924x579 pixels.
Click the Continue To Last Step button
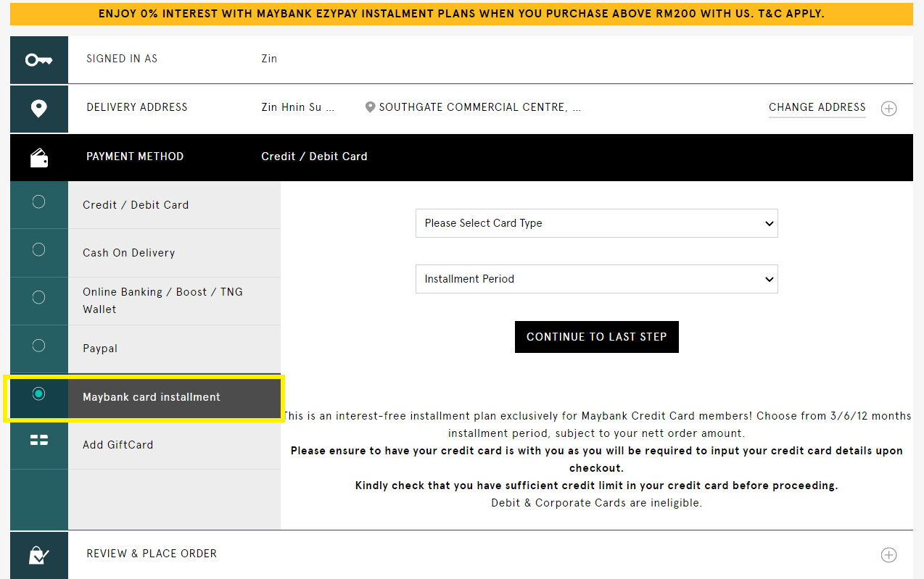coord(596,337)
